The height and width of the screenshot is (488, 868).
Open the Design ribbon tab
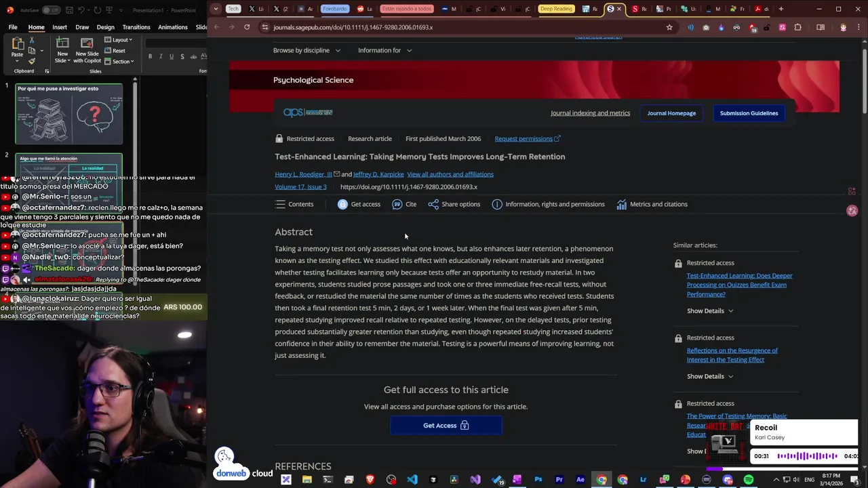(x=105, y=27)
